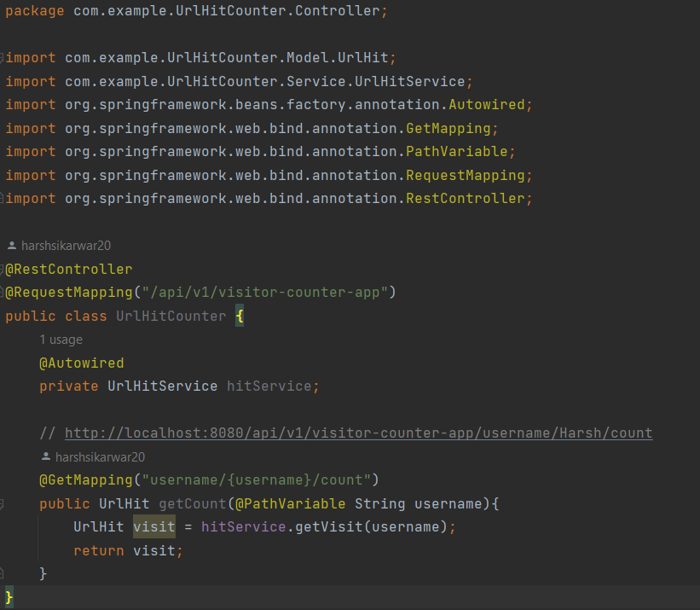
Task: Click the @PathVariable parameter annotation
Action: pos(290,504)
